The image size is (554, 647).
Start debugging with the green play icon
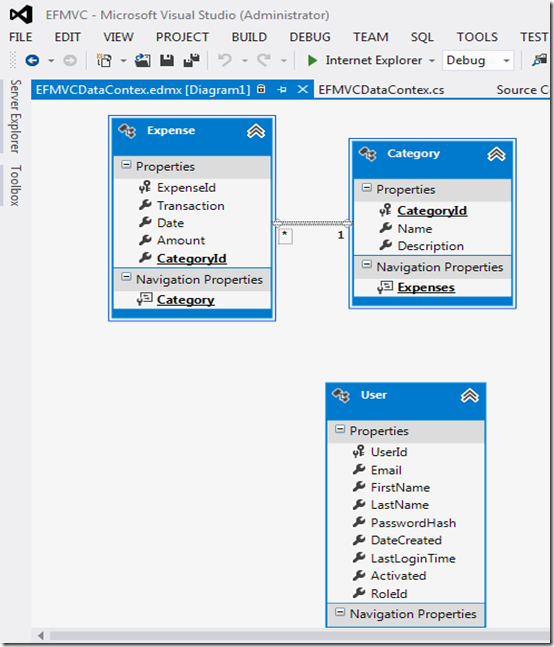coord(312,61)
